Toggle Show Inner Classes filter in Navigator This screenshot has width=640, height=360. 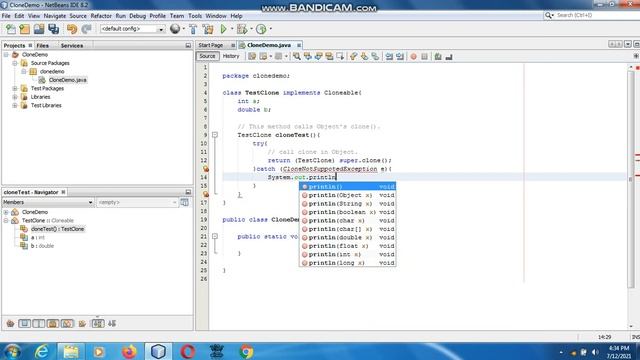pos(67,323)
